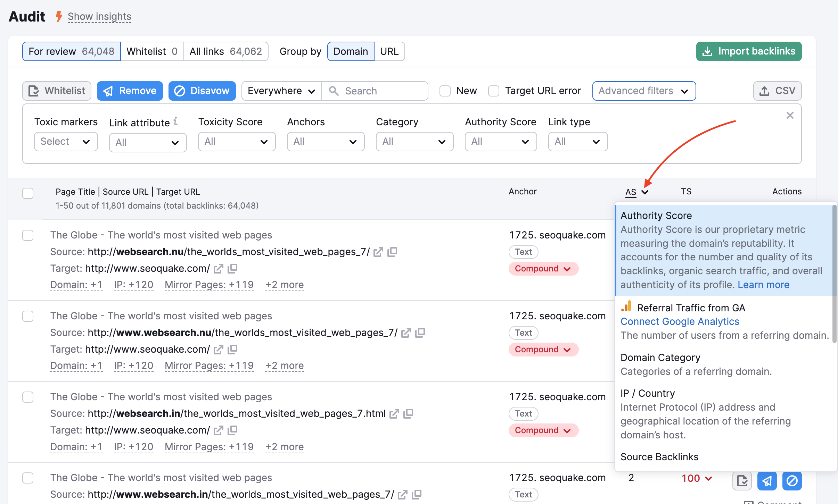838x504 pixels.
Task: Switch to the All links tab
Action: click(225, 51)
